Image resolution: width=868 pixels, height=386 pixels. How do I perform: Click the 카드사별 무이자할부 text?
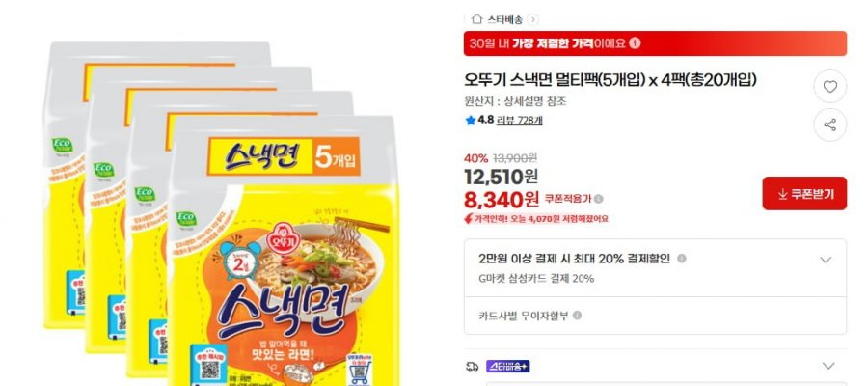tap(524, 316)
